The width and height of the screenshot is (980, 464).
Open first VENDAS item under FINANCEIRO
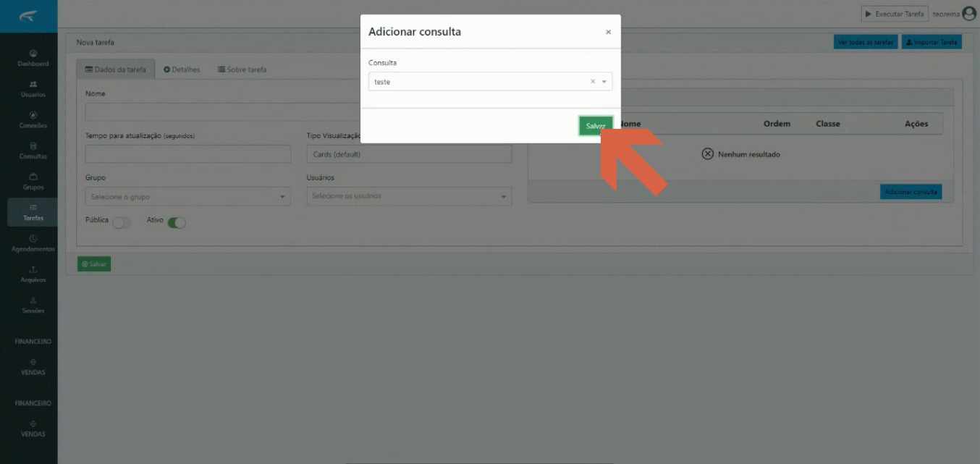click(33, 367)
